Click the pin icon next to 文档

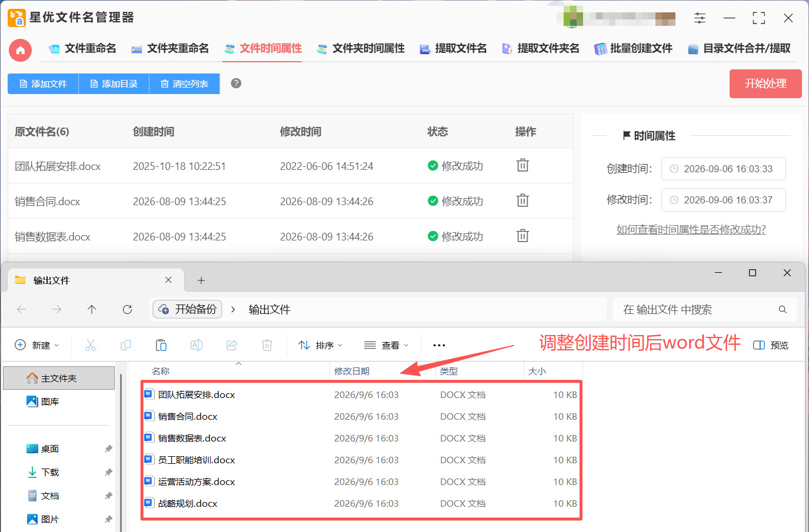coord(108,496)
